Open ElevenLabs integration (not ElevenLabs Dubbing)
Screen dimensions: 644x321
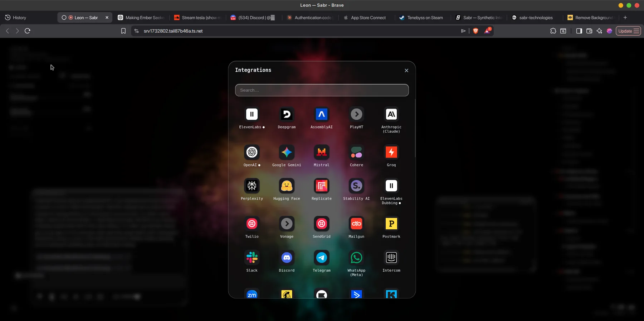click(252, 114)
